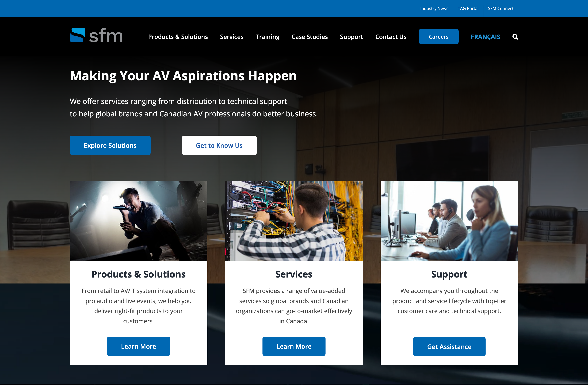Open the call center agents photo
The image size is (588, 385).
pyautogui.click(x=449, y=221)
